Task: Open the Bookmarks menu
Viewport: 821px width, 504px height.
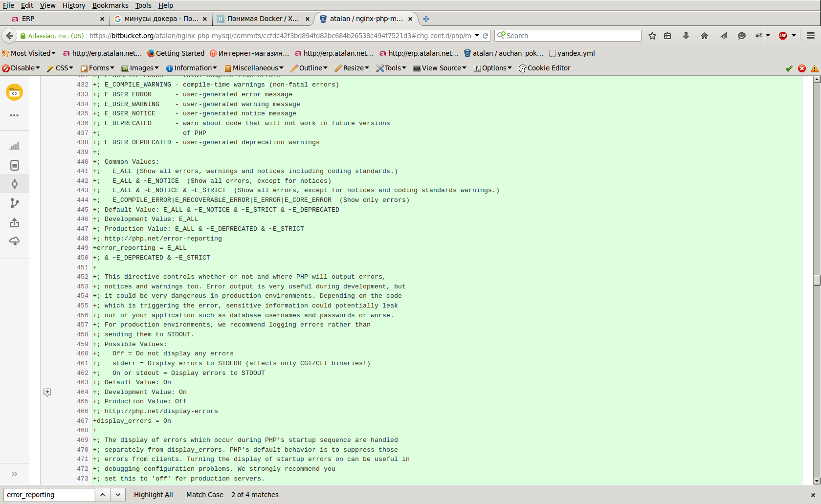Action: pos(110,5)
